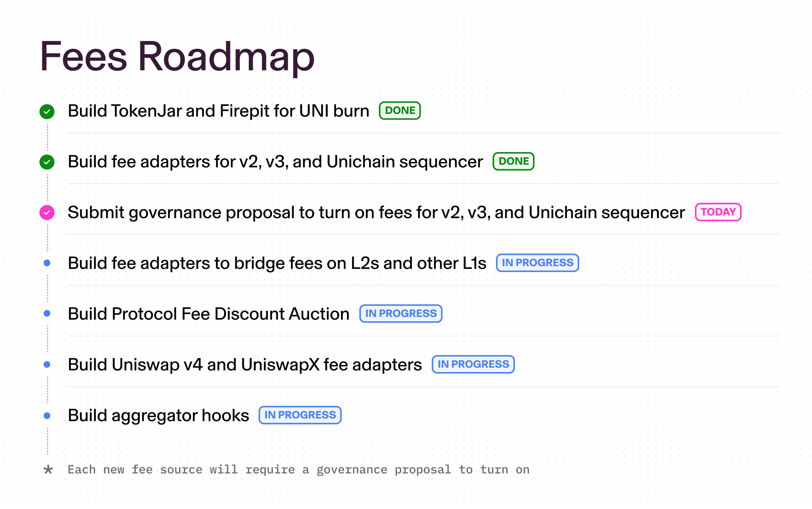Click the Fees Roadmap heading
Viewport: 812px width, 509px height.
coord(177,57)
